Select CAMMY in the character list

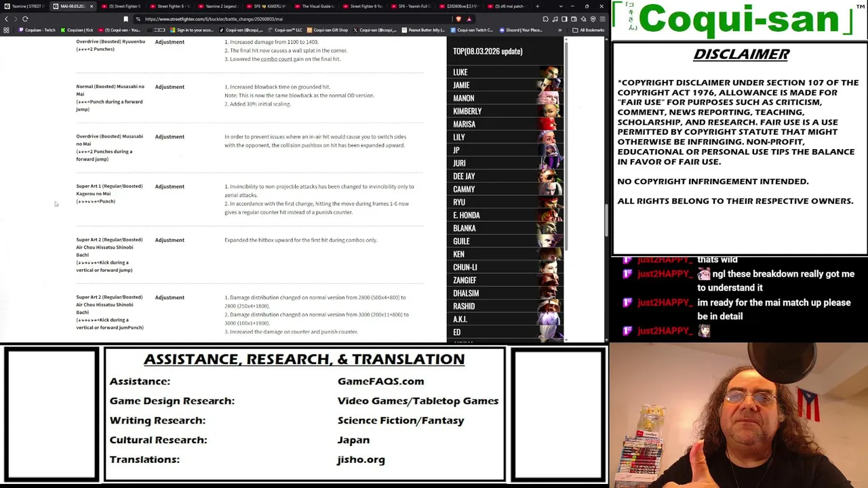[x=505, y=189]
